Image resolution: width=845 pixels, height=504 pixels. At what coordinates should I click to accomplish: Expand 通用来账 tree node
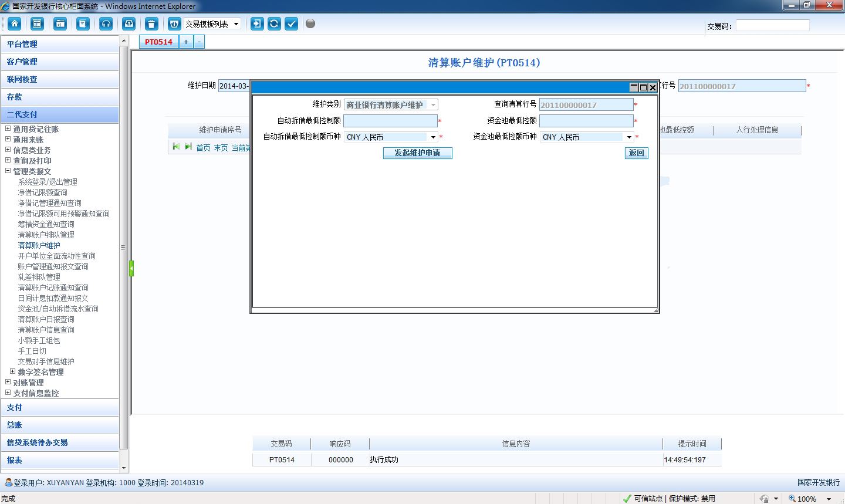(8, 139)
